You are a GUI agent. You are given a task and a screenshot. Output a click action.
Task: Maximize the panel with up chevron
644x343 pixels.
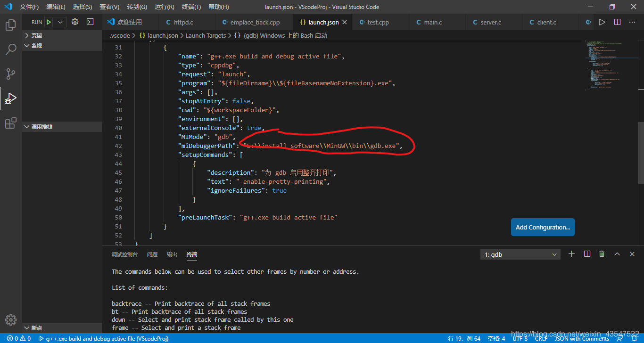tap(617, 254)
